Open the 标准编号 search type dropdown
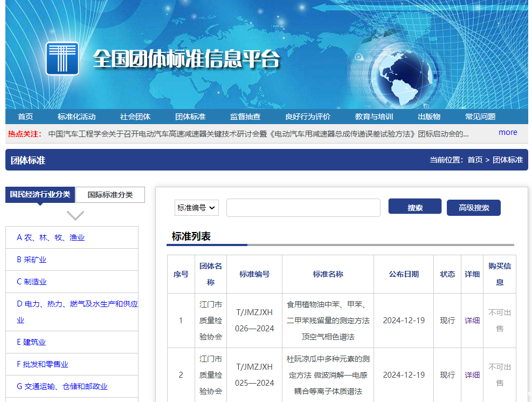This screenshot has width=532, height=402. point(197,208)
